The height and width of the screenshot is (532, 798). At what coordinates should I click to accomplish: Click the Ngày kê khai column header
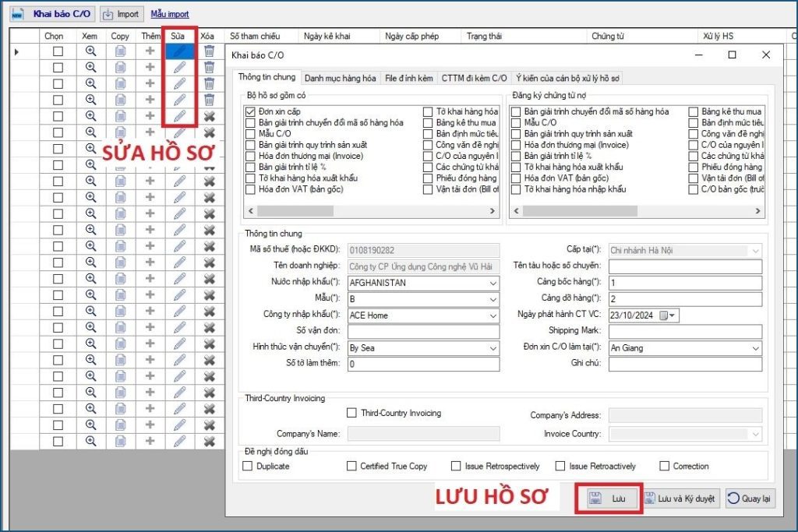click(x=339, y=36)
